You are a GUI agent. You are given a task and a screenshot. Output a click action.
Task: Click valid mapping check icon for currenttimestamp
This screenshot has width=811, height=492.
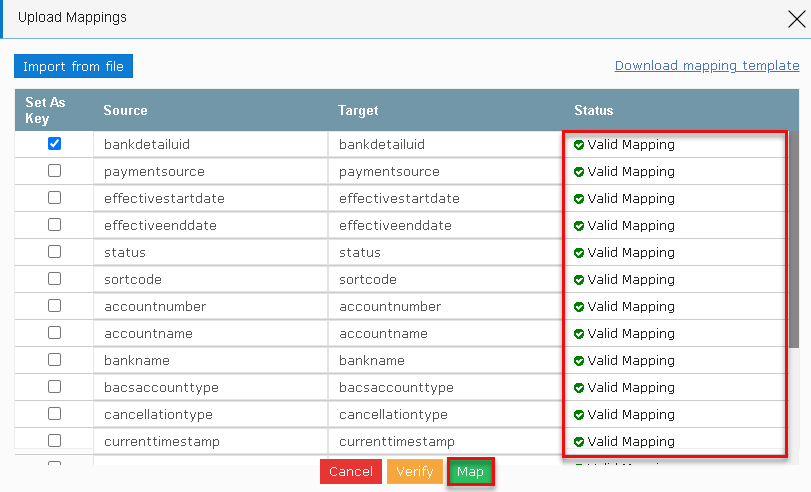coord(579,442)
